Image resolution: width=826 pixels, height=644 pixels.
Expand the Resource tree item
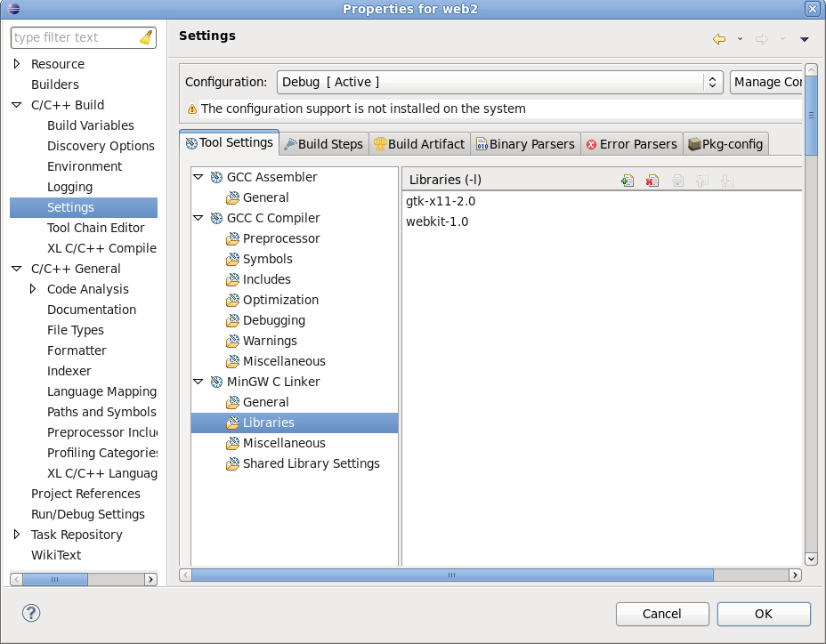click(x=16, y=63)
